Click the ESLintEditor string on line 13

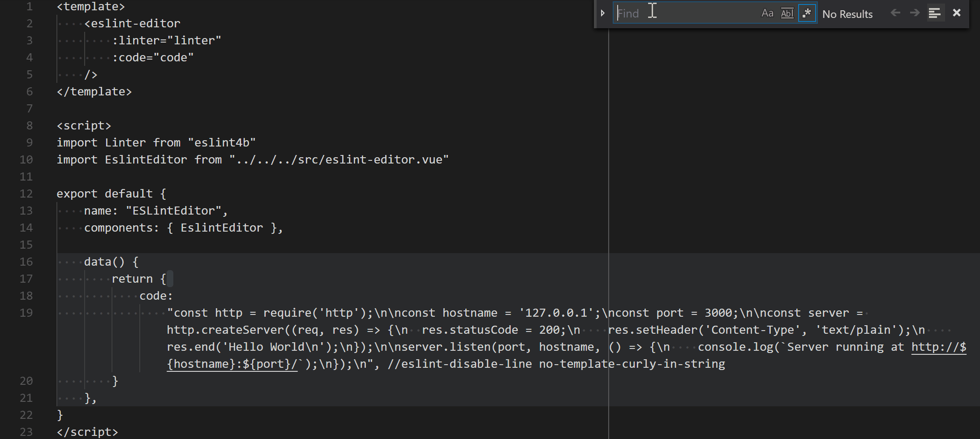pos(174,211)
